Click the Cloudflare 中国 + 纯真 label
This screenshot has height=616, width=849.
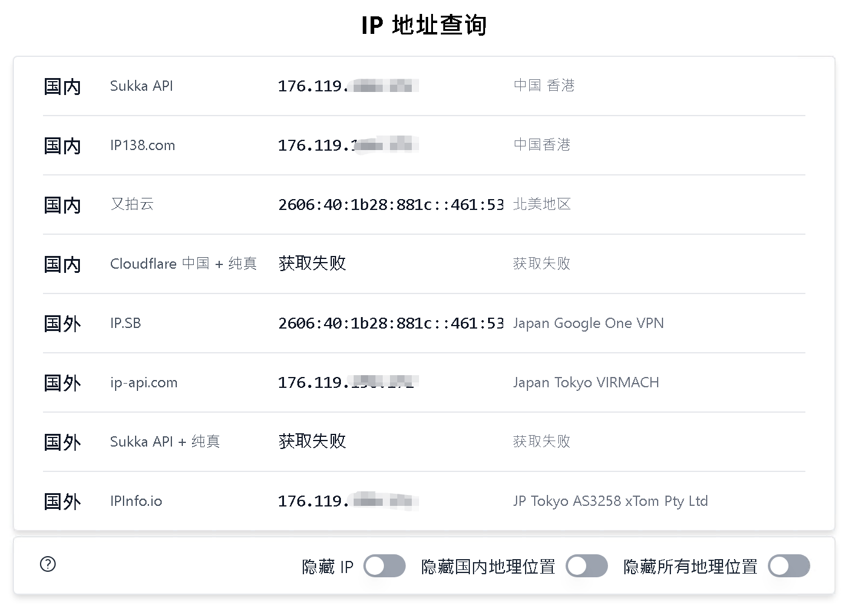[x=183, y=264]
